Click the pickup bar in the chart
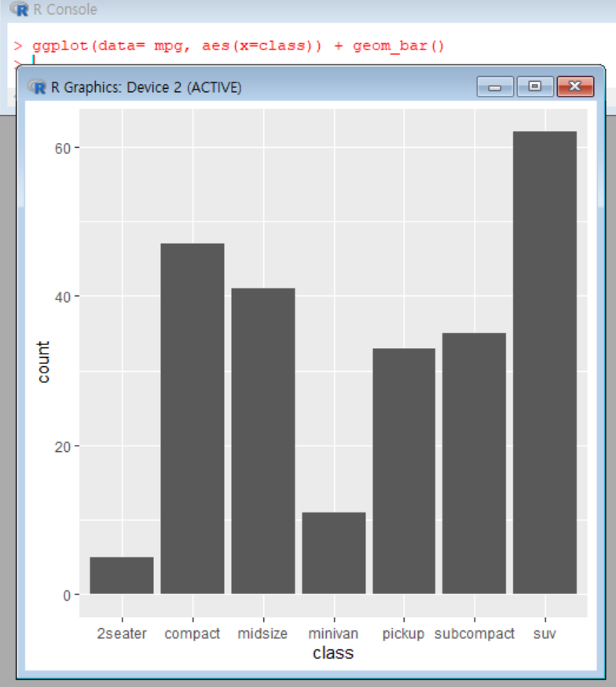This screenshot has width=616, height=687. pyautogui.click(x=404, y=471)
